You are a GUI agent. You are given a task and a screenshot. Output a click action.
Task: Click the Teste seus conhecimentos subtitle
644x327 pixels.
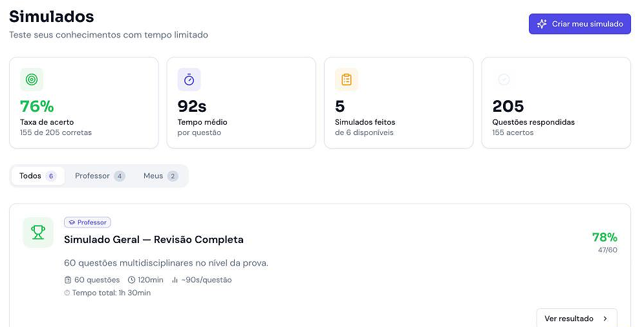pos(109,35)
